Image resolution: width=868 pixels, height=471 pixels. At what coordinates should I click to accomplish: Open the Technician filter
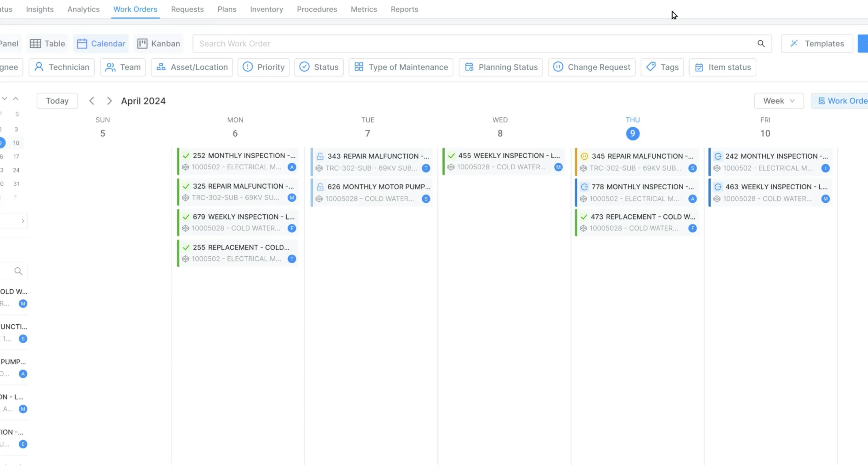pos(61,67)
